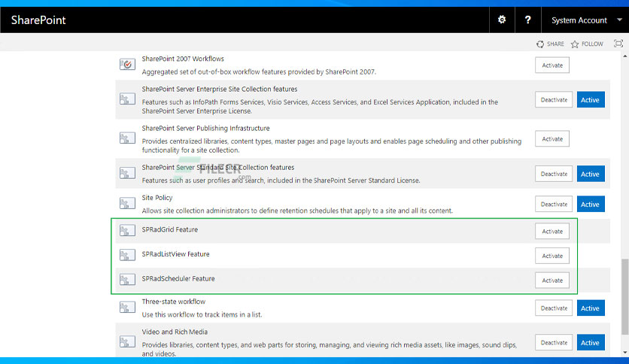Select the 'SPRadListView Feature' title text
Image resolution: width=629 pixels, height=364 pixels.
(x=175, y=254)
